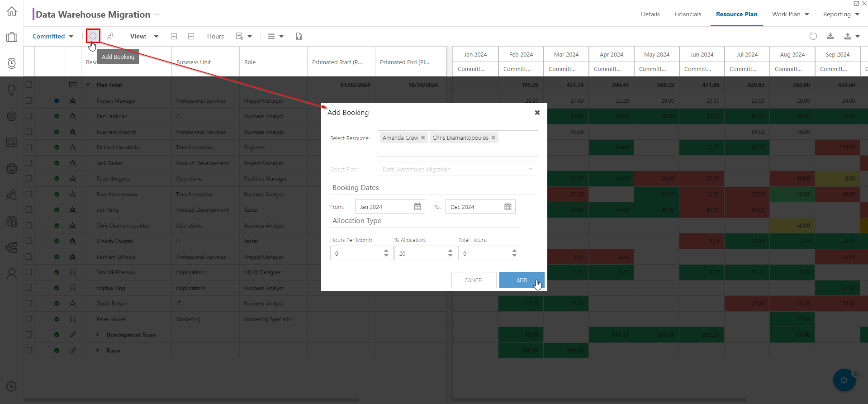Sort by Role column header
868x404 pixels.
tap(250, 62)
